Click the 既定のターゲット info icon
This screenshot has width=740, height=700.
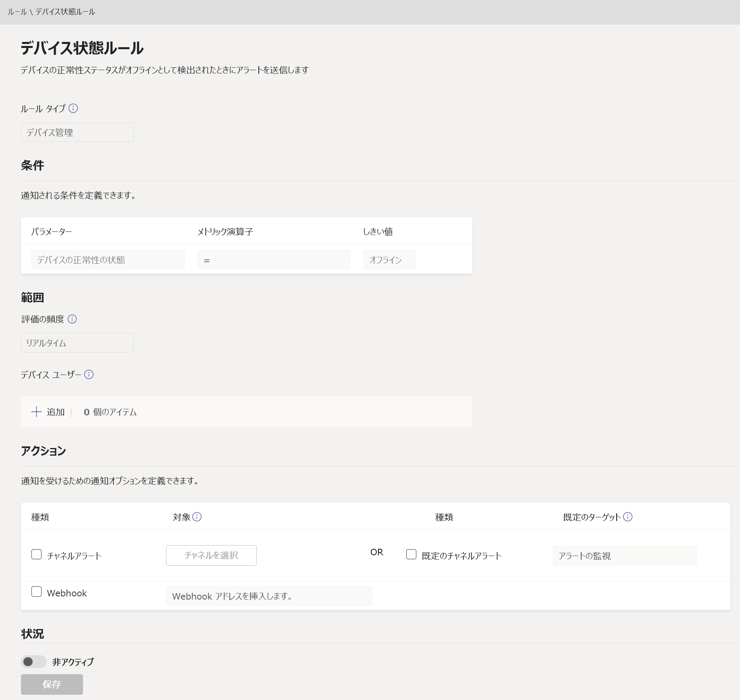click(628, 517)
